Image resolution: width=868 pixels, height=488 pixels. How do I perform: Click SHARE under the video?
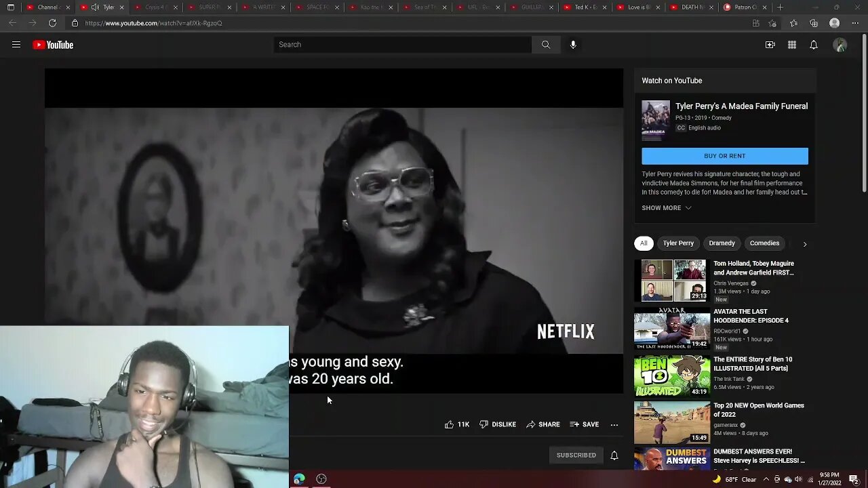coord(543,424)
